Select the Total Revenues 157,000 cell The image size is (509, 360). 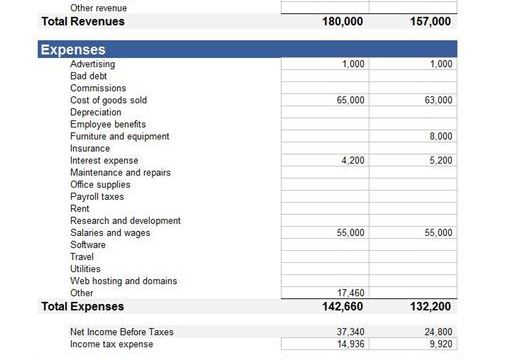pos(413,21)
